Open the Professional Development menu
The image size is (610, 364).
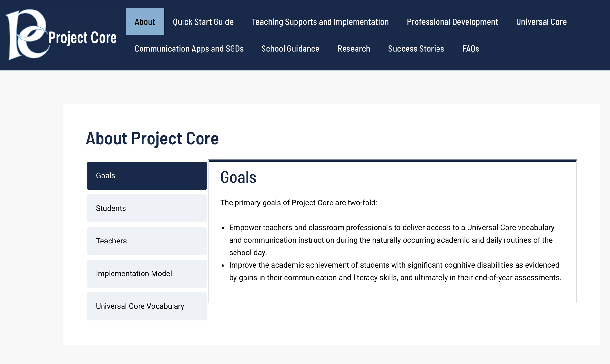[x=452, y=22]
